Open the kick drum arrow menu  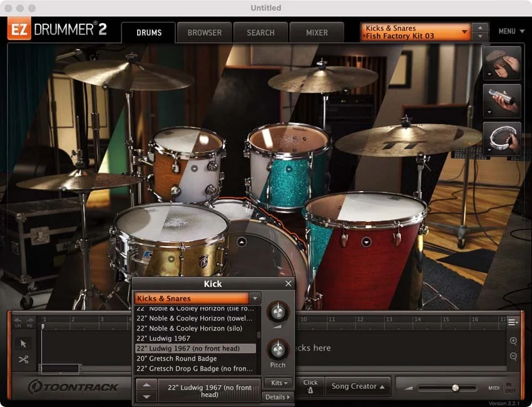[242, 242]
